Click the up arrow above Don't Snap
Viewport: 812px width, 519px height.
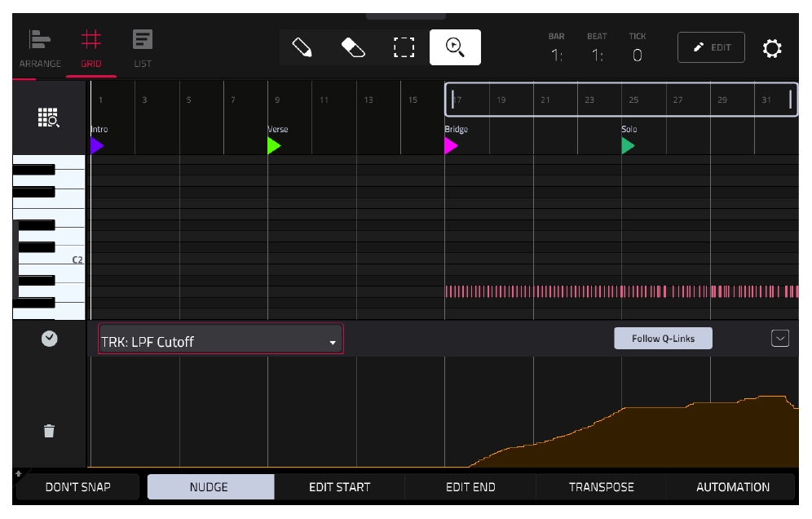pos(19,473)
